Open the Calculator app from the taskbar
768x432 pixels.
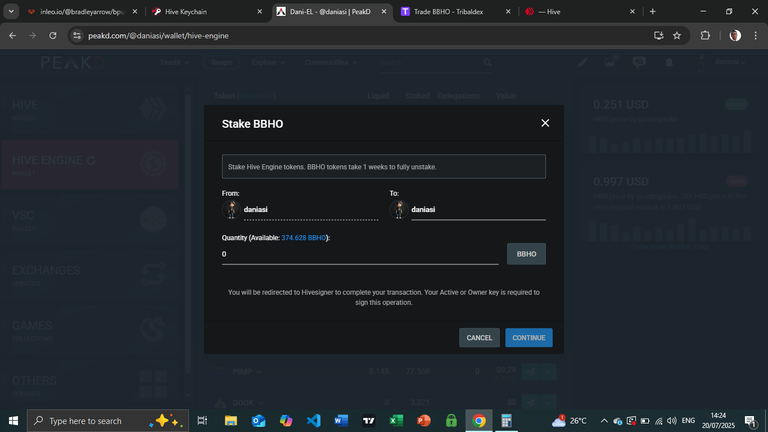pos(506,420)
